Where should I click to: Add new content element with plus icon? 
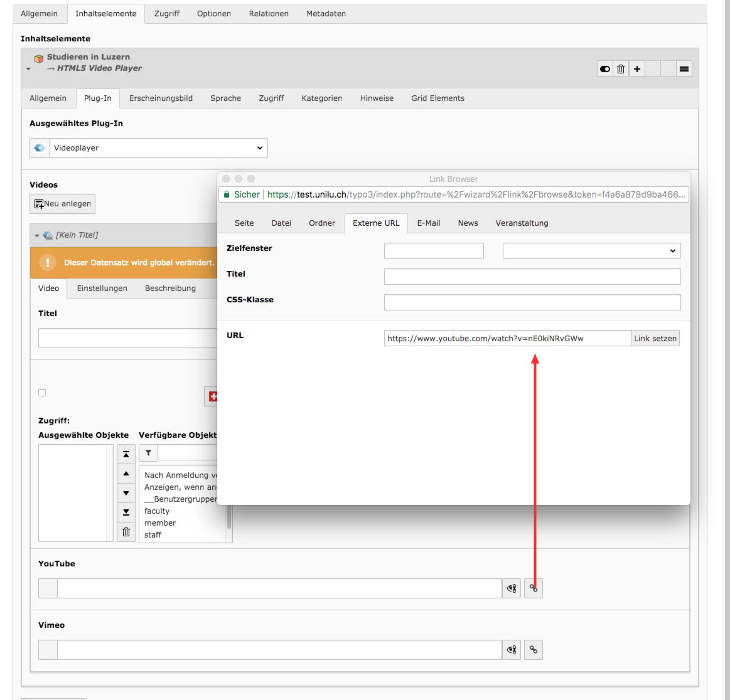pos(637,69)
